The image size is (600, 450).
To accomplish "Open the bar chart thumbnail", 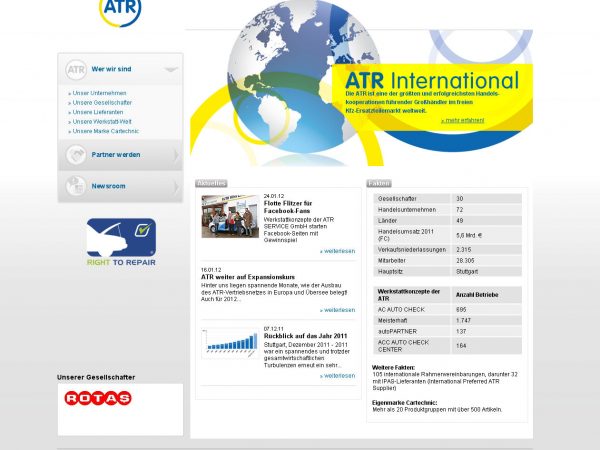I will [230, 343].
